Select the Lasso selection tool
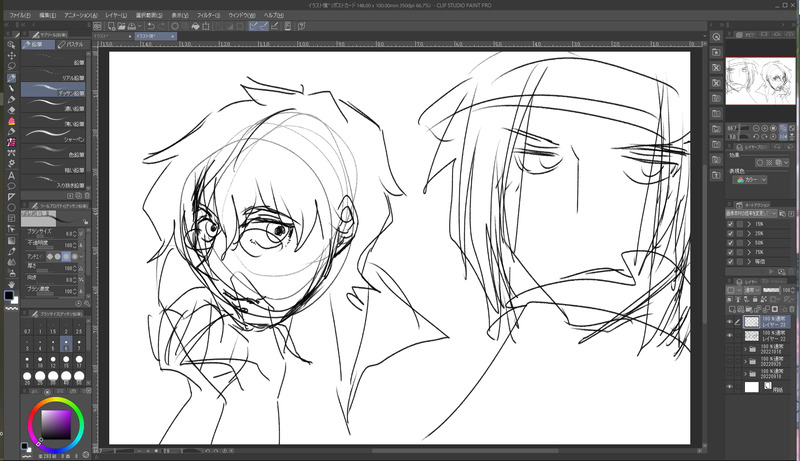Viewport: 800px width, 461px height. tap(11, 66)
